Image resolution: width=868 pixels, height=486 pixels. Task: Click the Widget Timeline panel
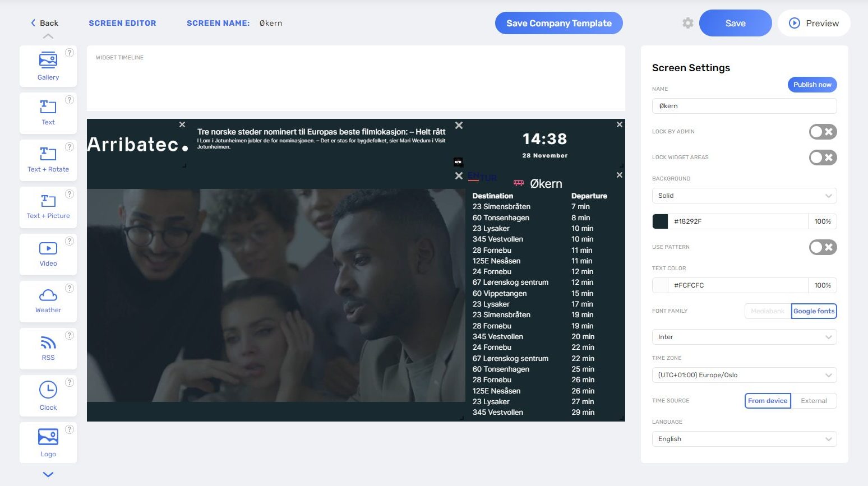356,78
